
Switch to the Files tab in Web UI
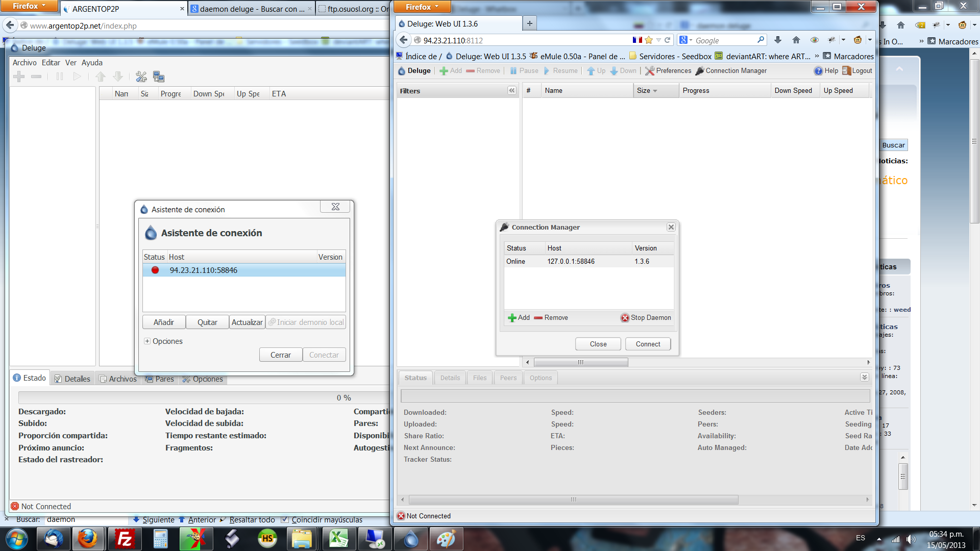click(480, 378)
